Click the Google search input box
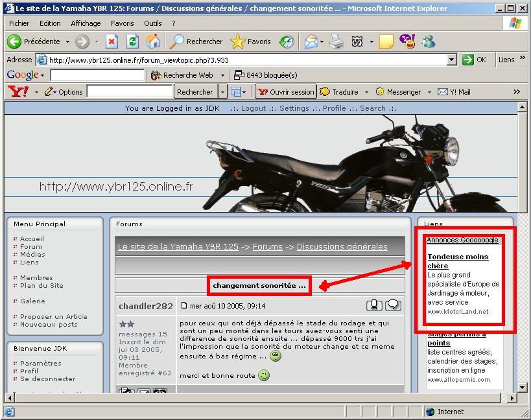This screenshot has width=531, height=420. [97, 75]
